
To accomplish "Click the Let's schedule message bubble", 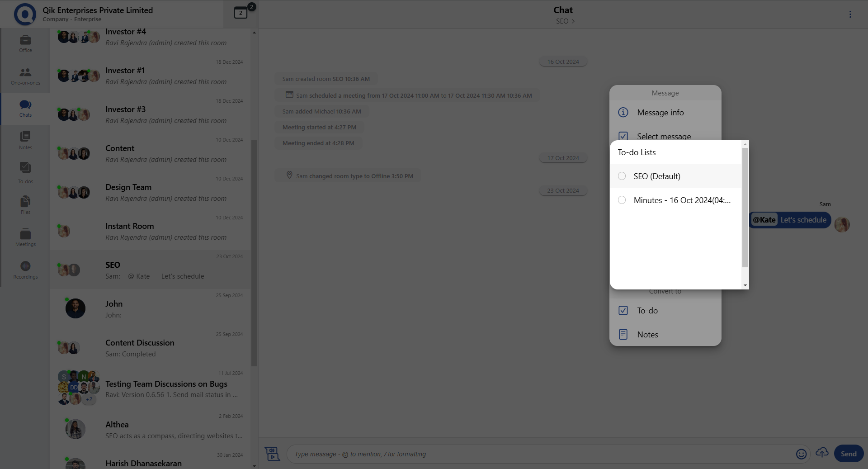I will point(790,220).
